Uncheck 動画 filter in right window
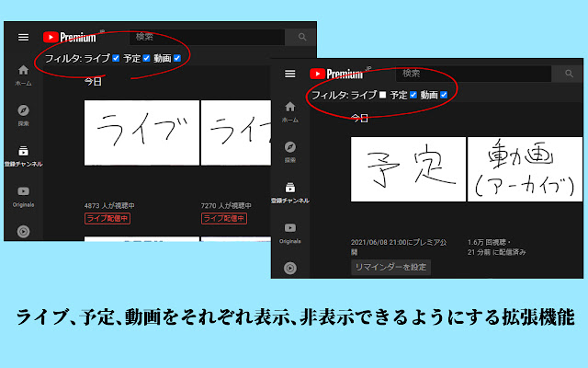 coord(444,95)
